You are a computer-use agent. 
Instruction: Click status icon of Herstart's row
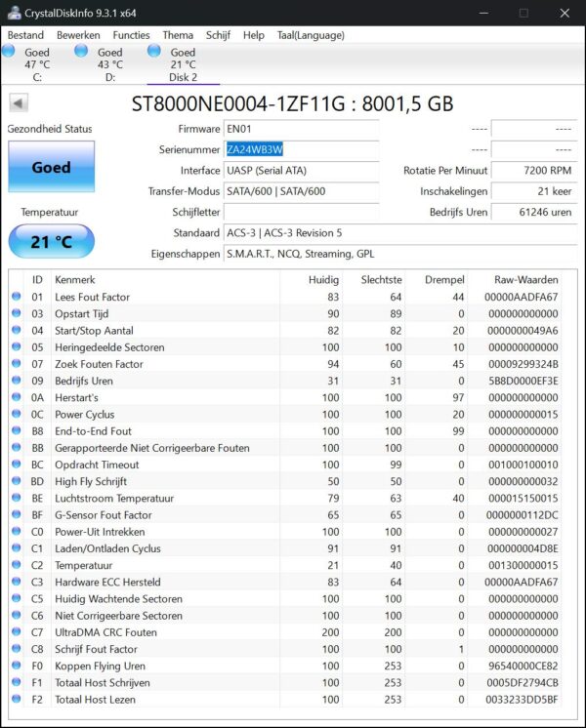17,397
